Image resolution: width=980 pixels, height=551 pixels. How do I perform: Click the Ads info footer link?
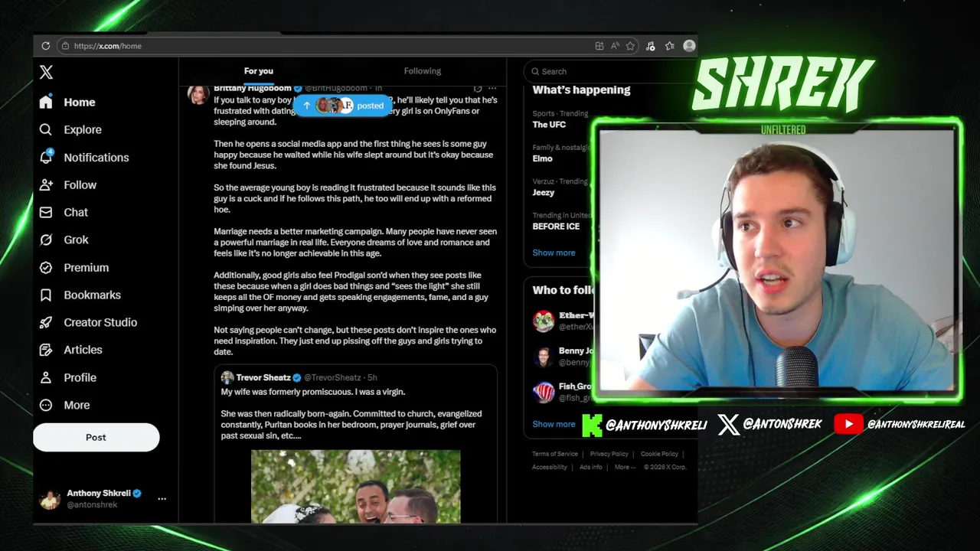591,467
